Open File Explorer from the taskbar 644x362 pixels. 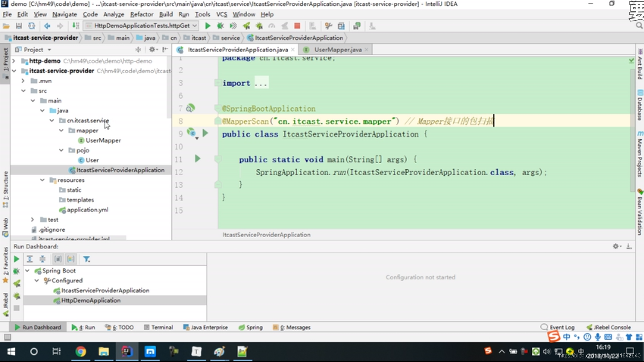coord(104,351)
